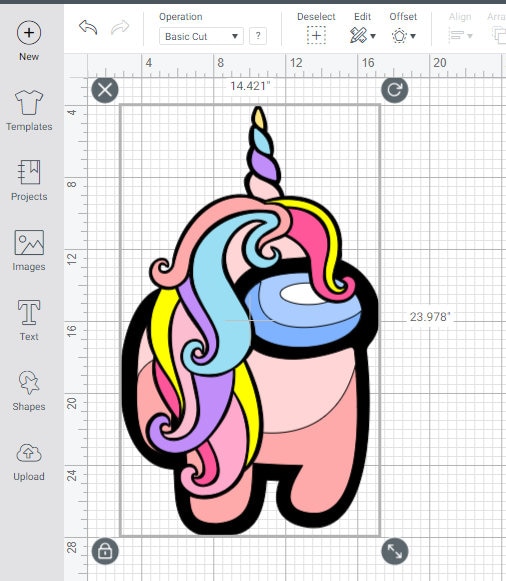Click the 14.421" width label
The image size is (506, 581).
pos(250,86)
